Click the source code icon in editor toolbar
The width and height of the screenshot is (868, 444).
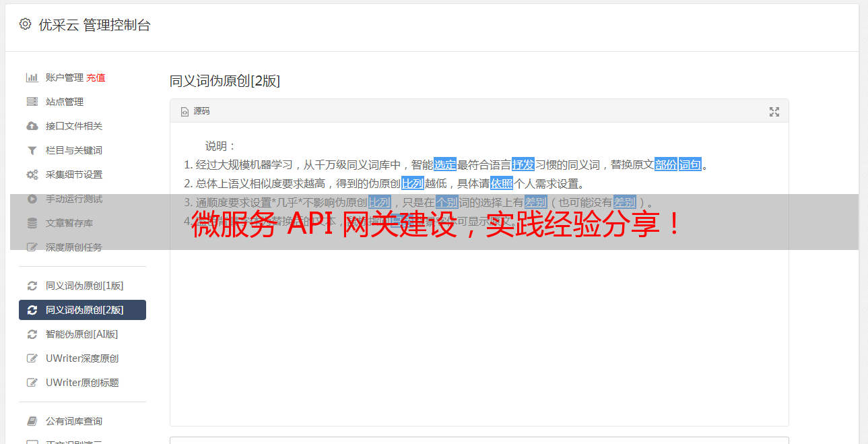tap(185, 112)
